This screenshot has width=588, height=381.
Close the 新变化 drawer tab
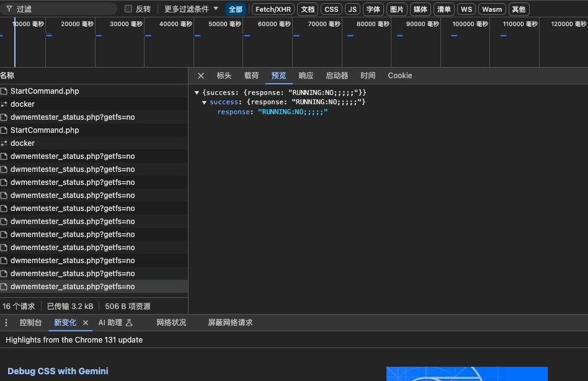click(x=86, y=323)
